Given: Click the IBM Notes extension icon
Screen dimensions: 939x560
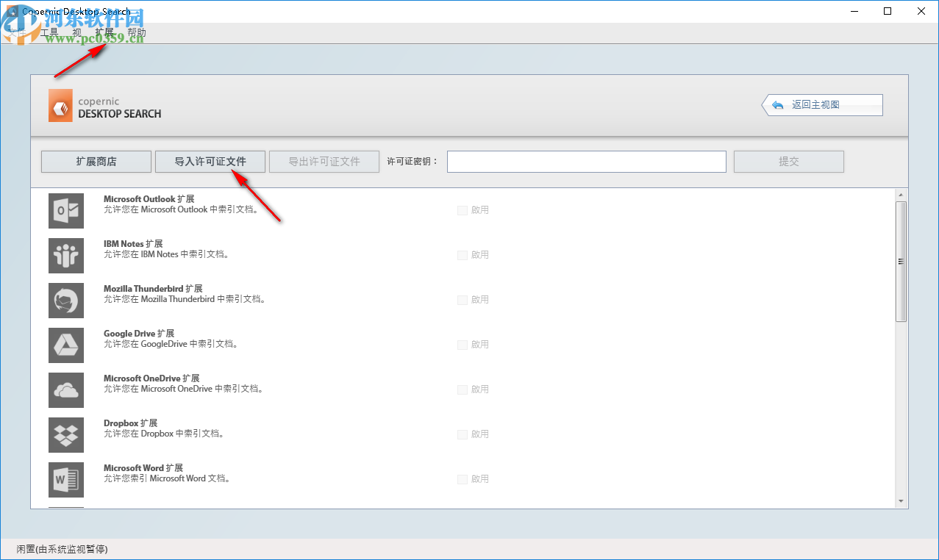Looking at the screenshot, I should click(x=65, y=255).
